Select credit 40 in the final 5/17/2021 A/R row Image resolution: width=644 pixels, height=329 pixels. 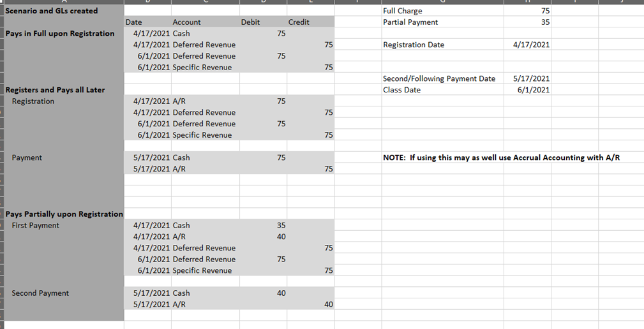310,304
